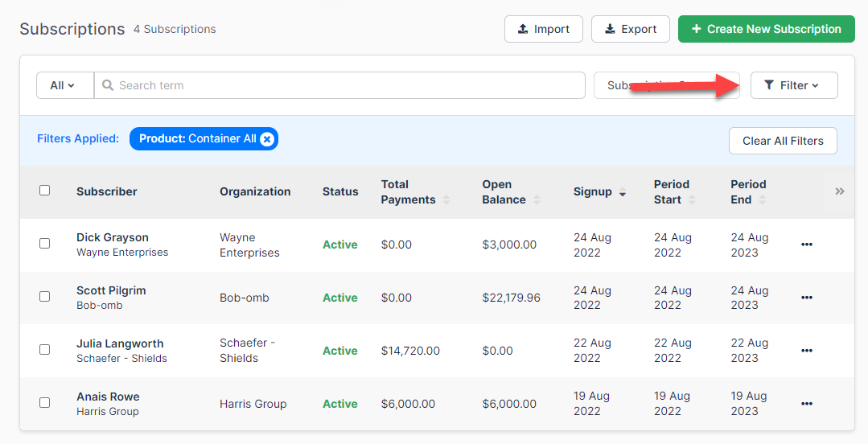Open the Filter dropdown
Viewport: 868px width, 444px height.
(793, 85)
